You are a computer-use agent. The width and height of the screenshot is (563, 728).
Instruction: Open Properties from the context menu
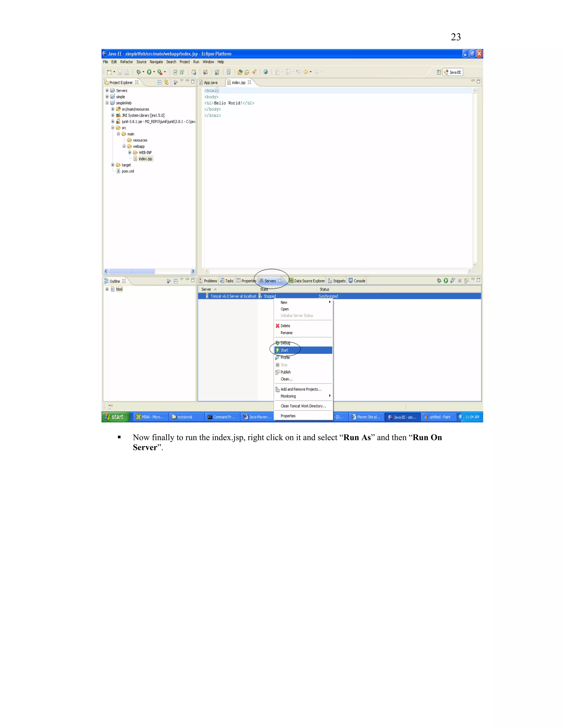303,416
